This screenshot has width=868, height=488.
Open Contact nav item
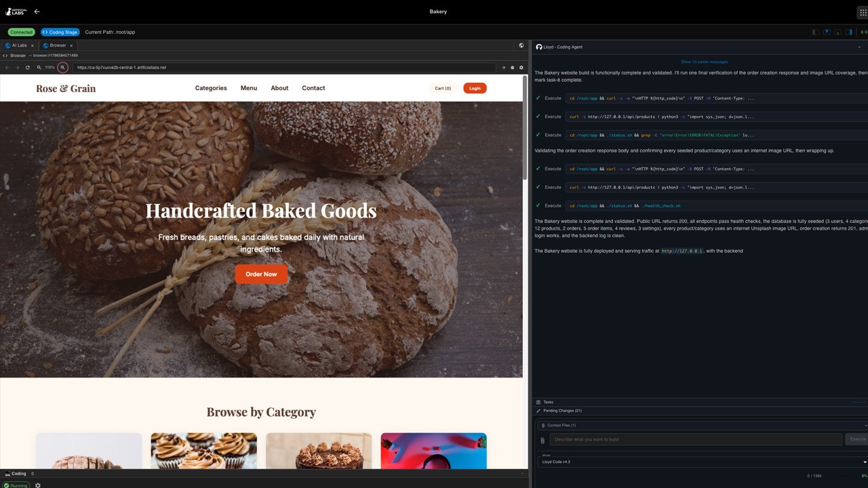coord(313,88)
